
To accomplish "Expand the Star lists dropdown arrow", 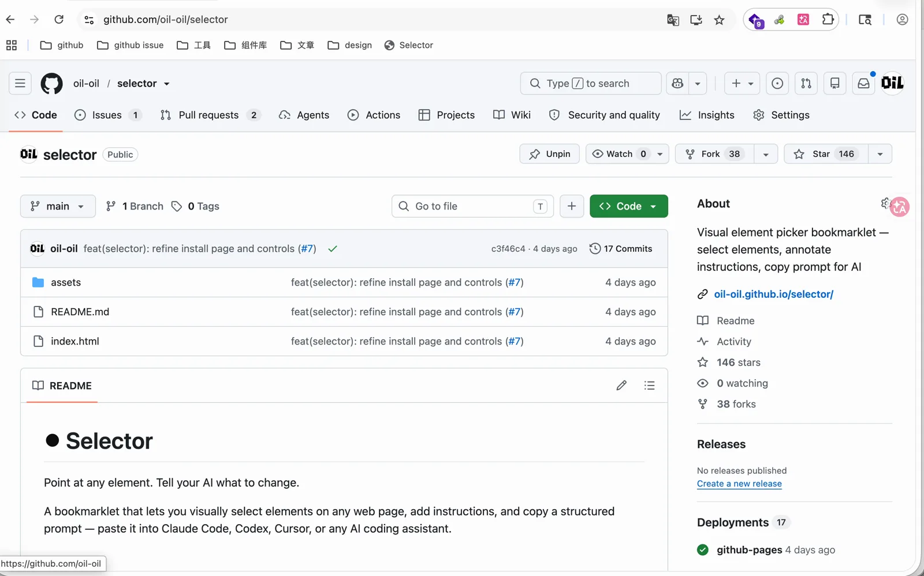I will (x=880, y=154).
